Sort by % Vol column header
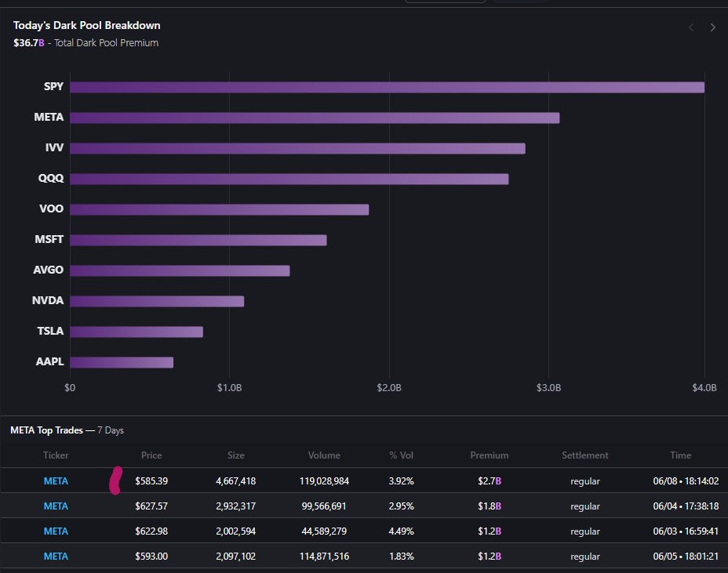The height and width of the screenshot is (573, 728). pyautogui.click(x=401, y=455)
